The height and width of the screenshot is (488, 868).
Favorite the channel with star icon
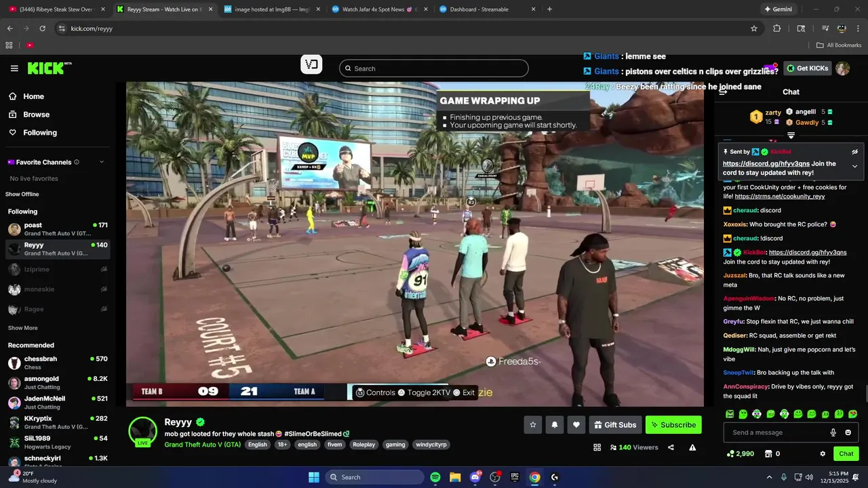pos(533,425)
